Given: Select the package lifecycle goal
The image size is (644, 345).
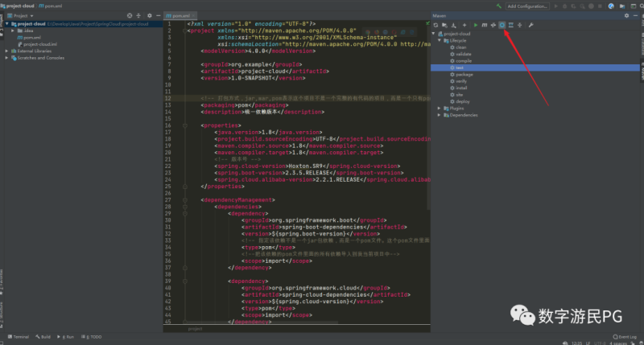Looking at the screenshot, I should click(463, 74).
